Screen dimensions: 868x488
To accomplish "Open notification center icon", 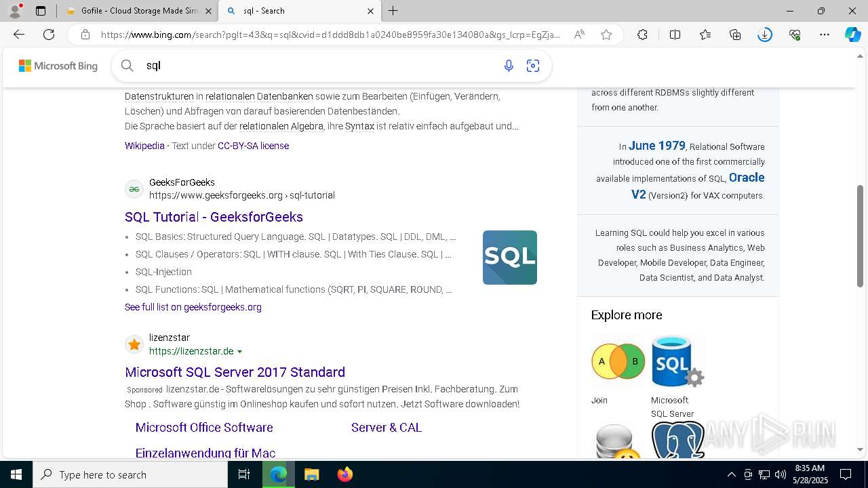I will pyautogui.click(x=846, y=474).
